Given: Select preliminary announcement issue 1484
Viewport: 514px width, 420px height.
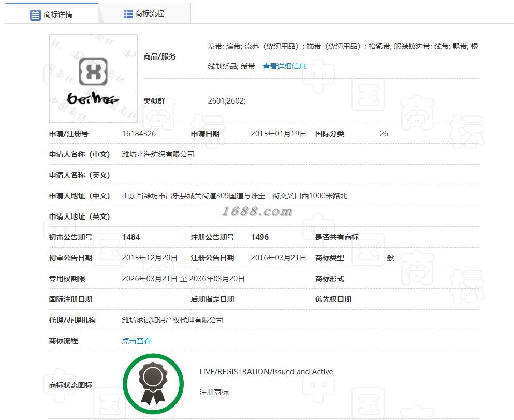Looking at the screenshot, I should 131,237.
